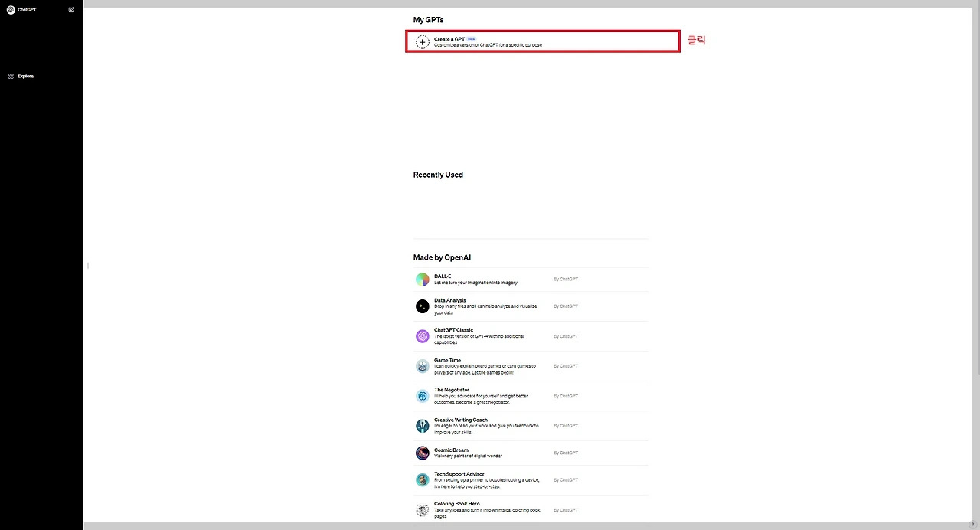Click 'Customize a version of ChatGPT' description
Screen dimensions: 980x530
coord(488,45)
